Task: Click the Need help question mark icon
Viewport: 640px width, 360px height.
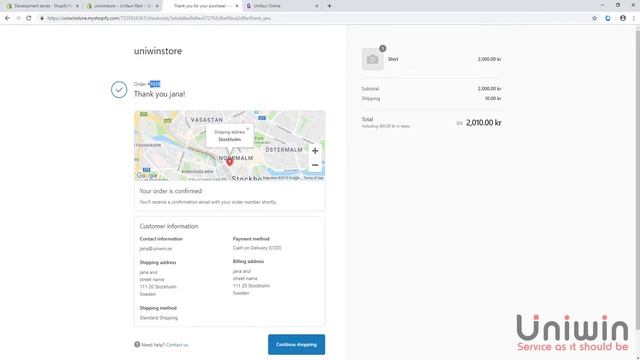Action: pyautogui.click(x=137, y=344)
